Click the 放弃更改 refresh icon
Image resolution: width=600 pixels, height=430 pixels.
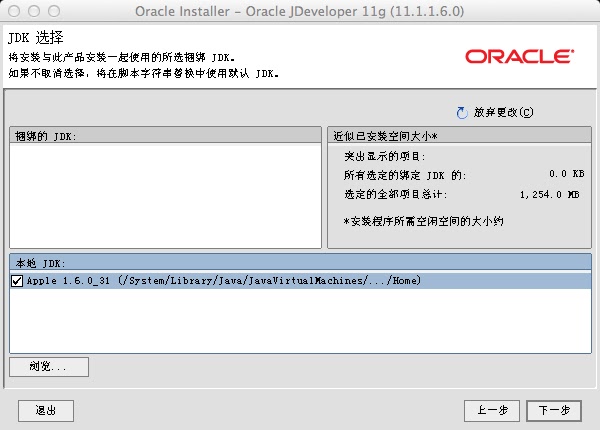(x=462, y=113)
